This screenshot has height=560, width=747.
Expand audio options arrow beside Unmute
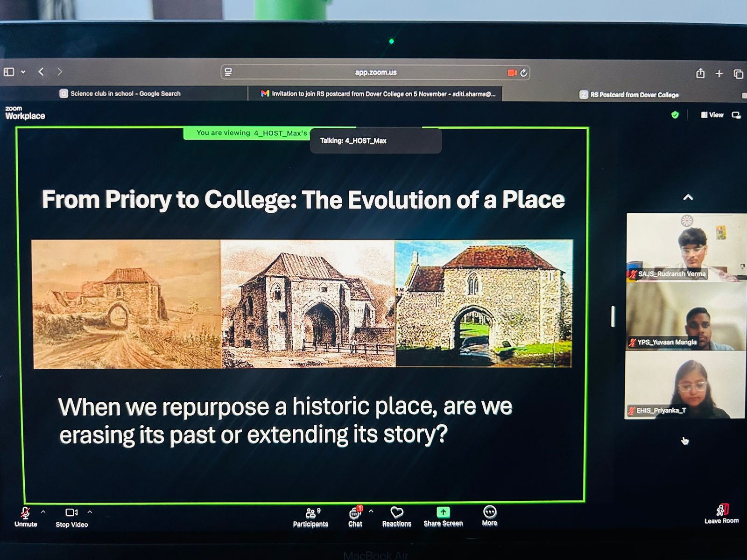point(43,512)
